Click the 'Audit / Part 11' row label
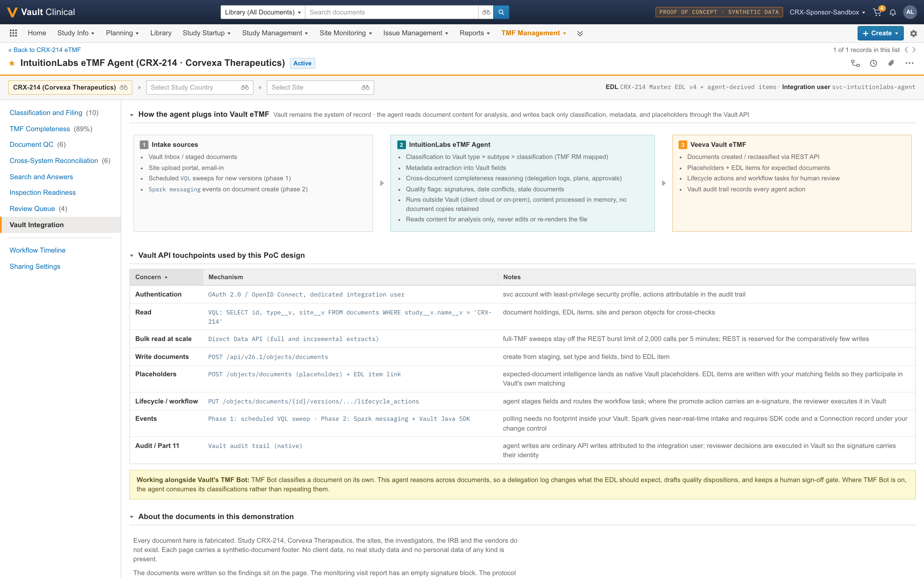This screenshot has height=578, width=924. (157, 446)
